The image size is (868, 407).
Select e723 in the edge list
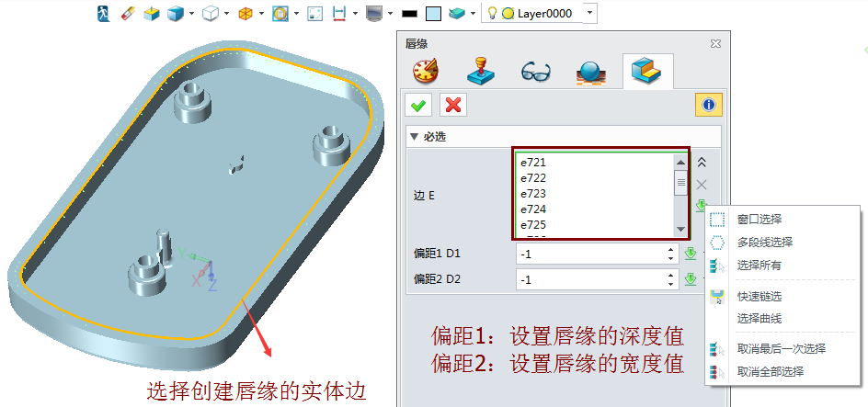(x=533, y=194)
